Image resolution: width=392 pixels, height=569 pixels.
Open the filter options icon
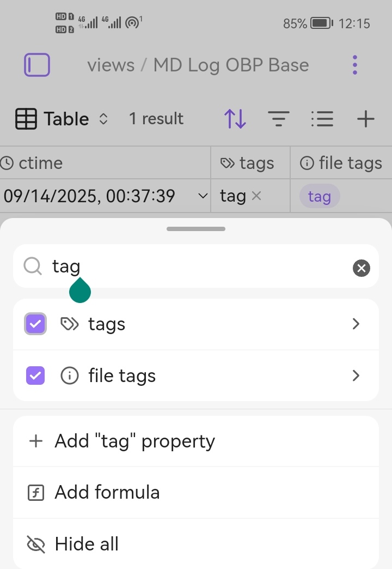(x=279, y=118)
